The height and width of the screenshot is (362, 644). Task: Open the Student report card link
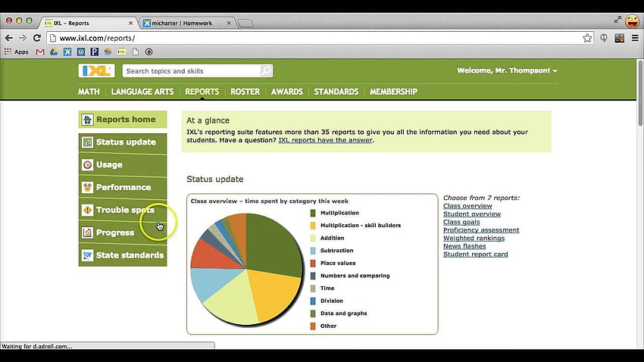(x=476, y=254)
